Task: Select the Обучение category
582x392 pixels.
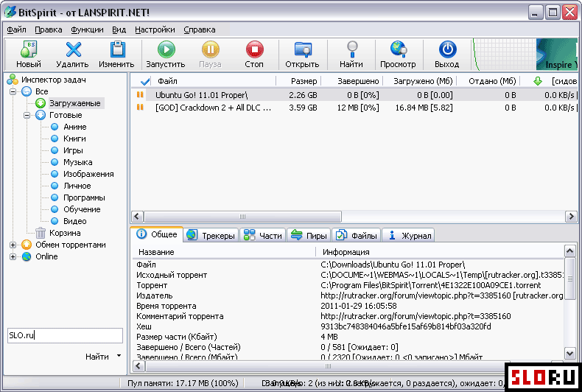Action: coord(82,209)
